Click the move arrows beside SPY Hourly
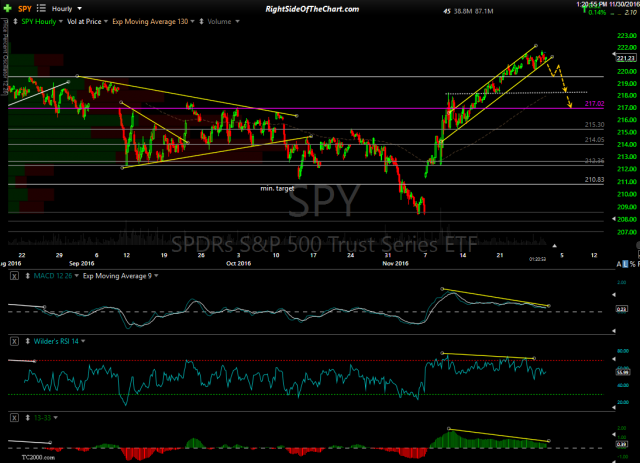 click(x=16, y=22)
